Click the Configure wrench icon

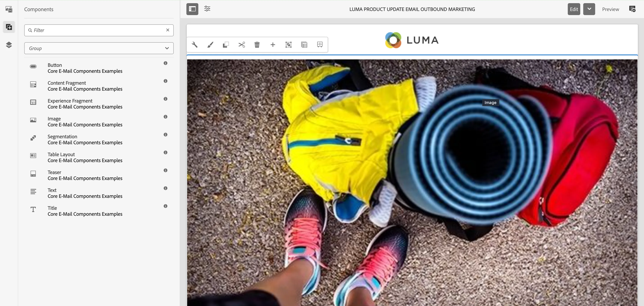195,45
